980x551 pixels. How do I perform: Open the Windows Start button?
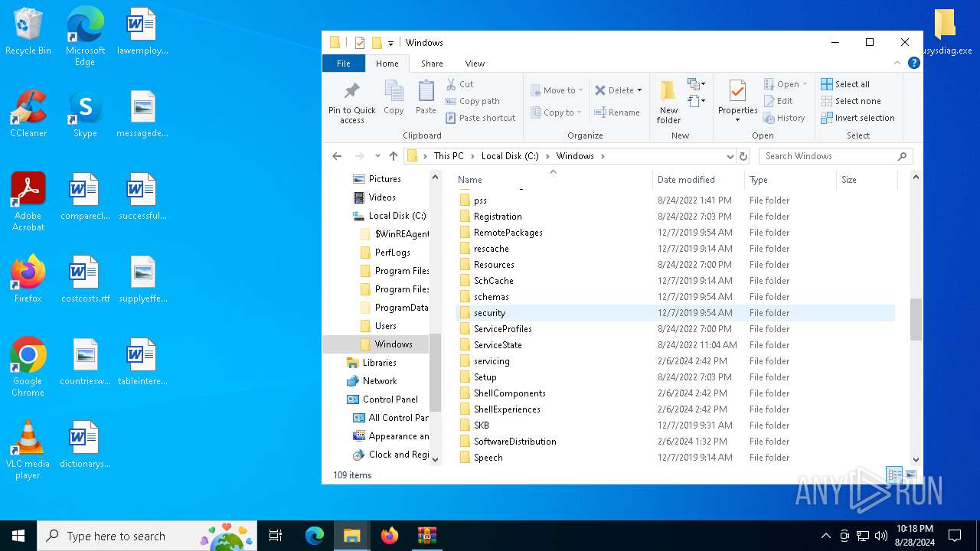18,536
